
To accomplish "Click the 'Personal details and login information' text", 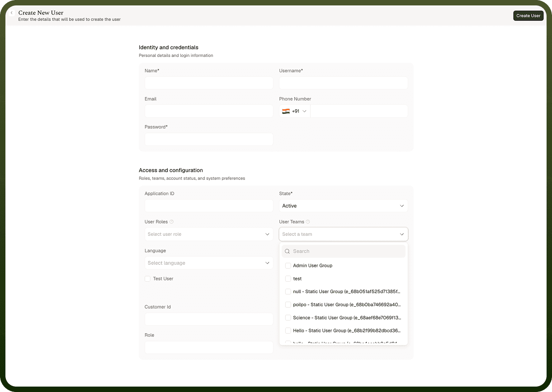I will click(176, 56).
